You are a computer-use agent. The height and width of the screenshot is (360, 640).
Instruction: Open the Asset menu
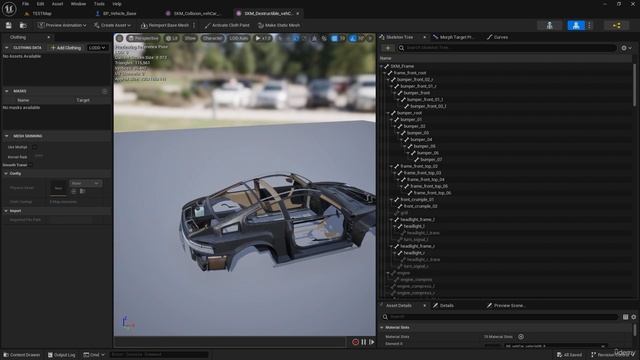pos(58,4)
